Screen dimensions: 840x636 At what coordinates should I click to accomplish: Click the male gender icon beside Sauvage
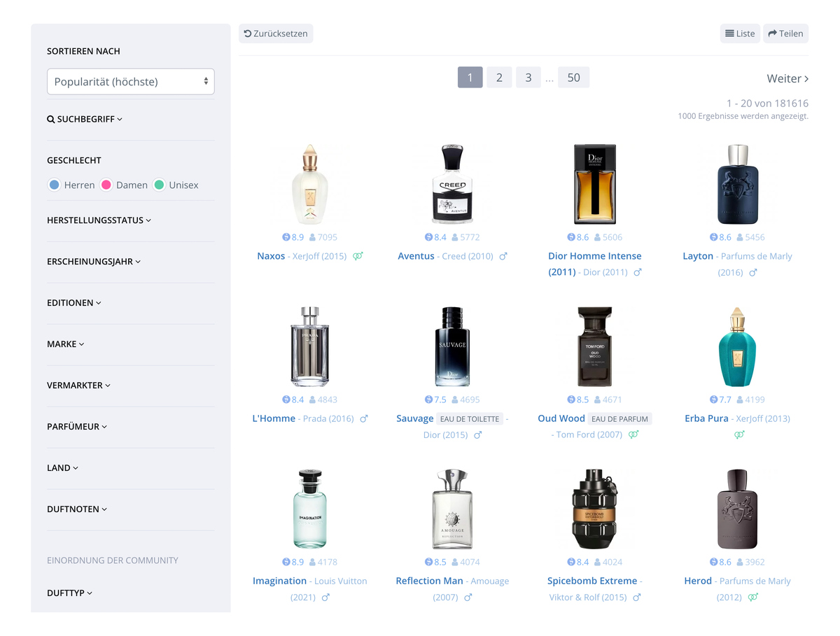click(477, 434)
